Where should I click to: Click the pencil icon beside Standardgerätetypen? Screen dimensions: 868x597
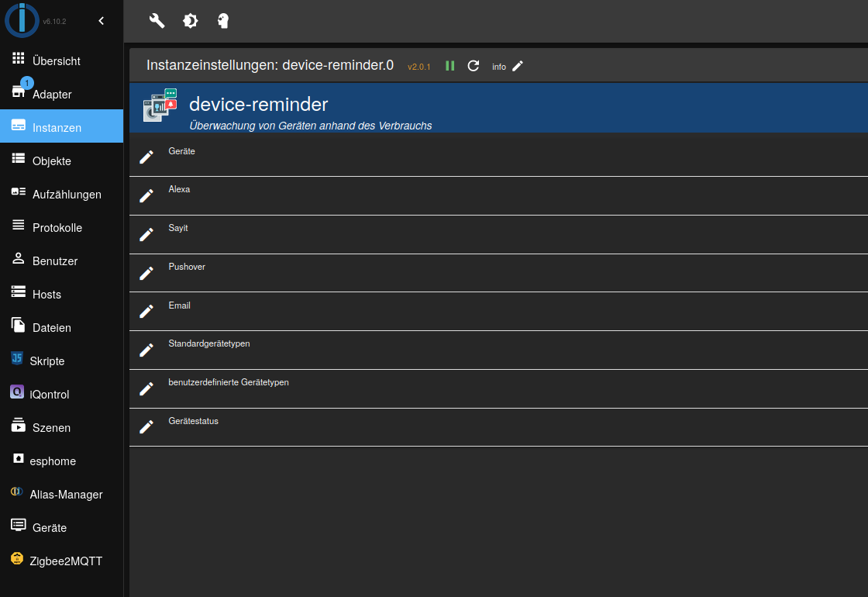146,350
